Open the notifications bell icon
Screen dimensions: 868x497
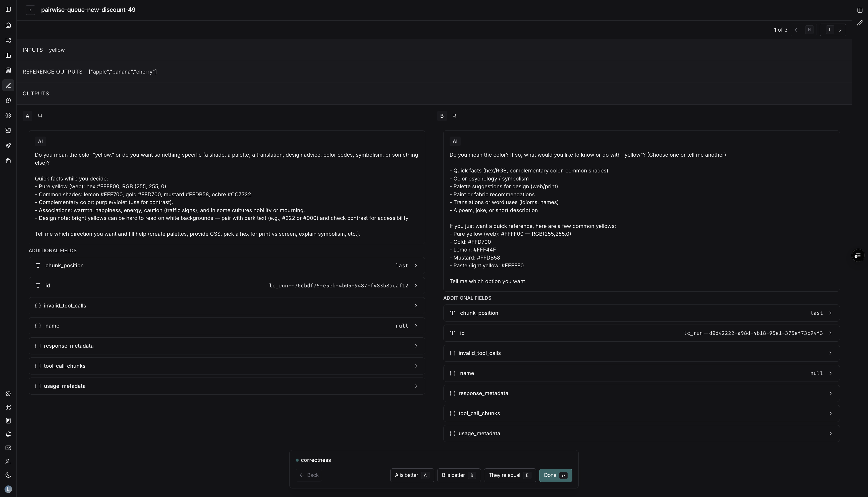[8, 434]
